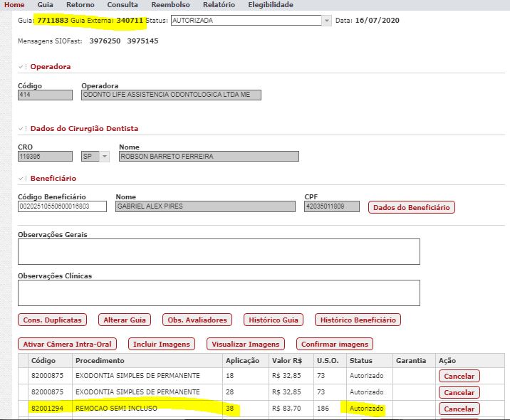Focus the Observações Gerais text box

click(218, 252)
